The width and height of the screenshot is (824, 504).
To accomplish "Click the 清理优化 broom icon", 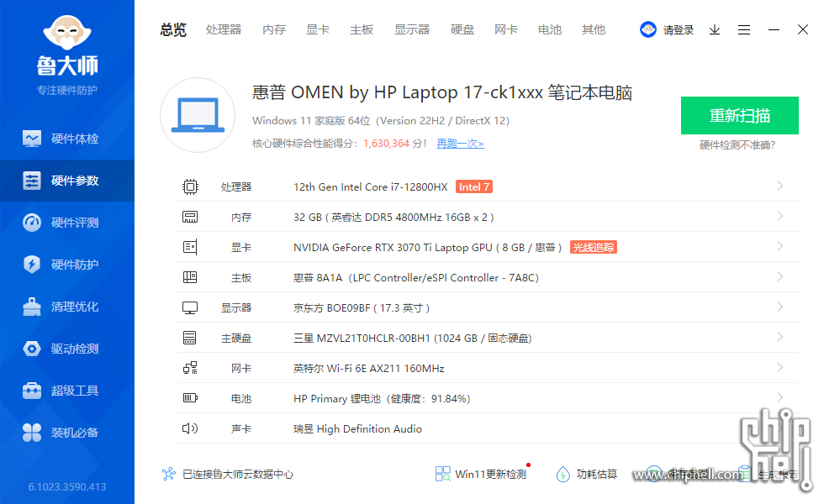I will click(32, 307).
